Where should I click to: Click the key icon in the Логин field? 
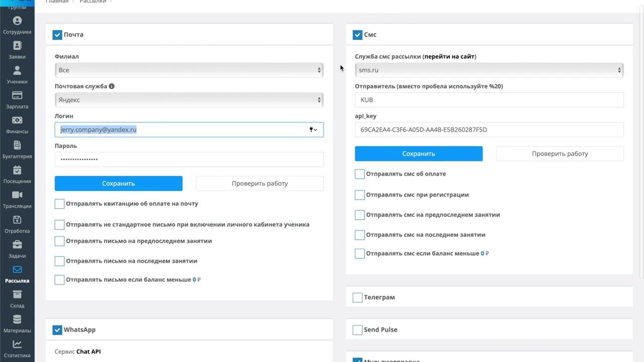coord(312,130)
